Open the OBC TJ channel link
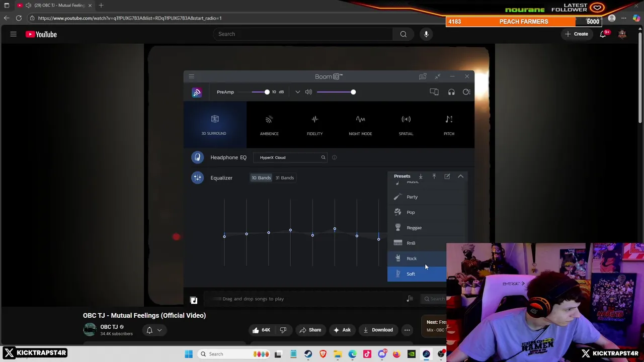Image resolution: width=644 pixels, height=362 pixels. (109, 327)
